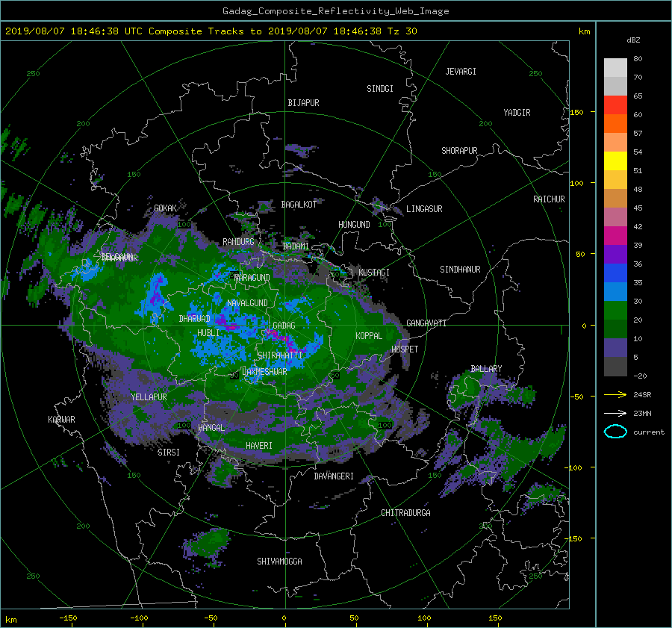Click the '150' value on right axis
Image resolution: width=672 pixels, height=628 pixels.
pos(577,112)
